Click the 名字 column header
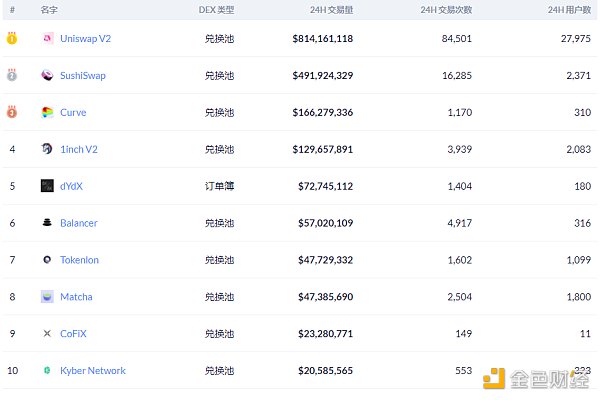The height and width of the screenshot is (400, 600). [49, 9]
